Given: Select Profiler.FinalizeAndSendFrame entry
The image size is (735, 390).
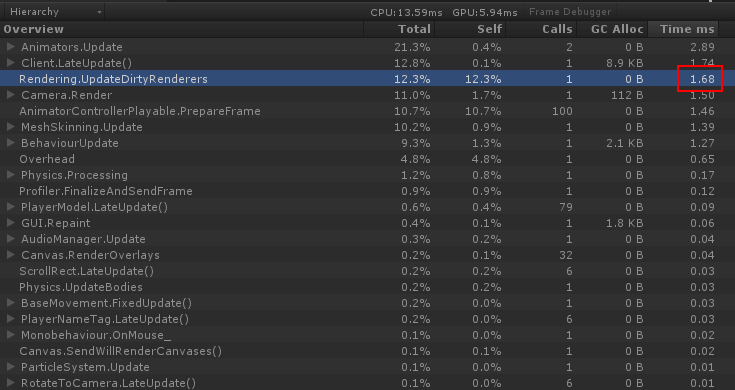Looking at the screenshot, I should [x=368, y=191].
